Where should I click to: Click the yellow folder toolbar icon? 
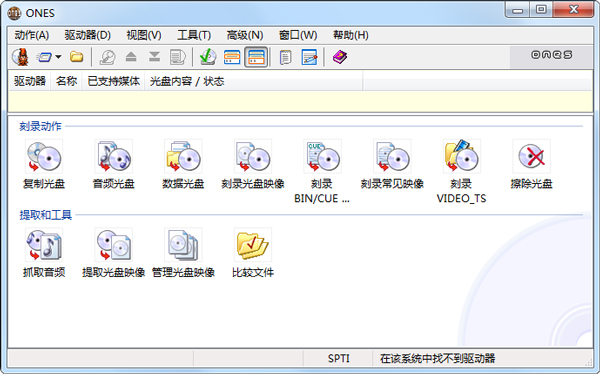tap(77, 57)
